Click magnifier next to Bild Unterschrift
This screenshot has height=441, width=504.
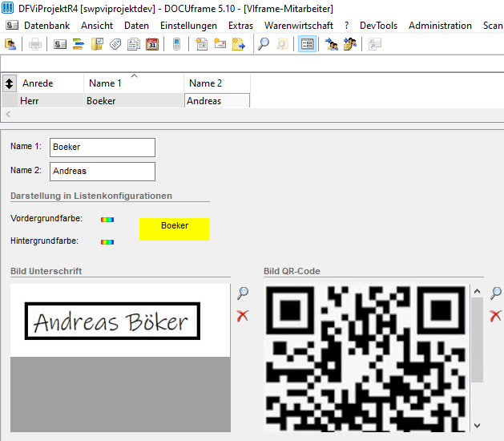[x=243, y=293]
